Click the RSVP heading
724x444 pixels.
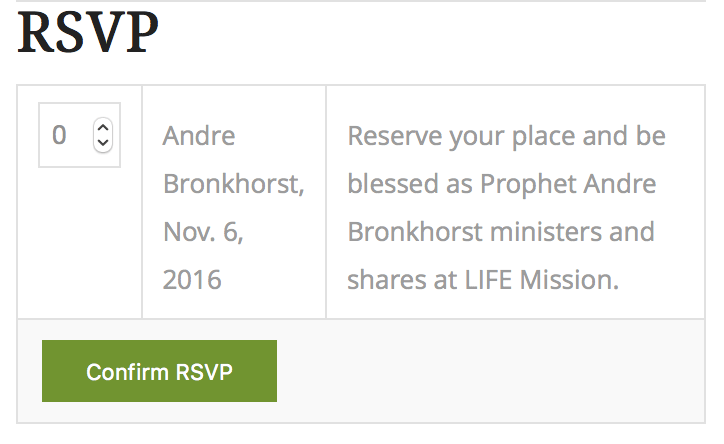point(89,36)
